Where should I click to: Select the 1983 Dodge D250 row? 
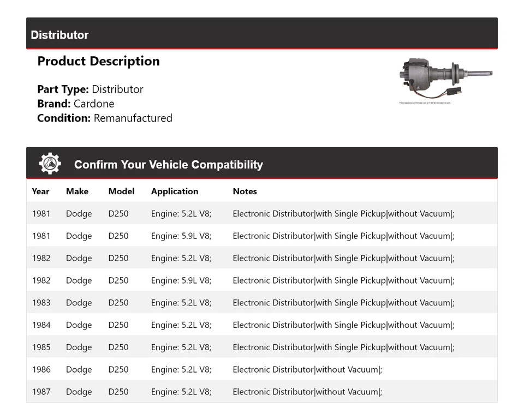tap(262, 303)
